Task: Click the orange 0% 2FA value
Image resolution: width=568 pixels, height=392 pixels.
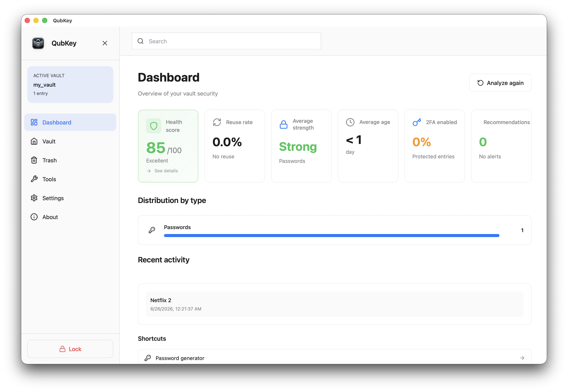Action: point(421,142)
